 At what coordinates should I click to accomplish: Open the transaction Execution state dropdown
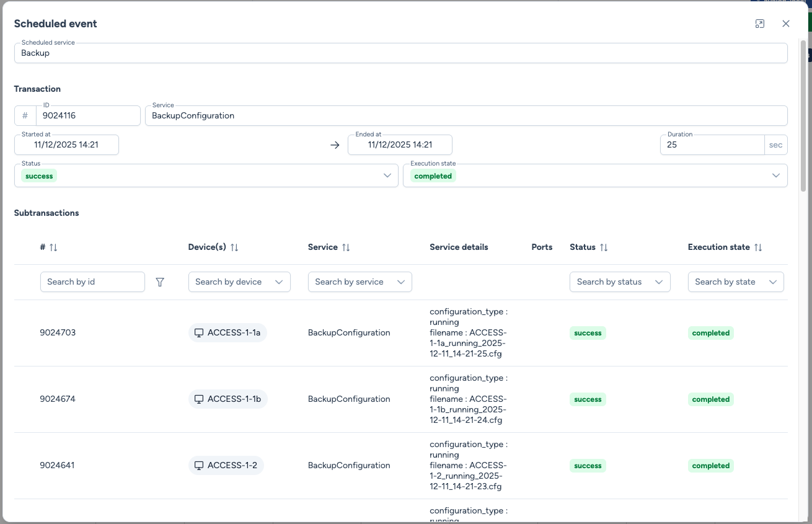(776, 175)
